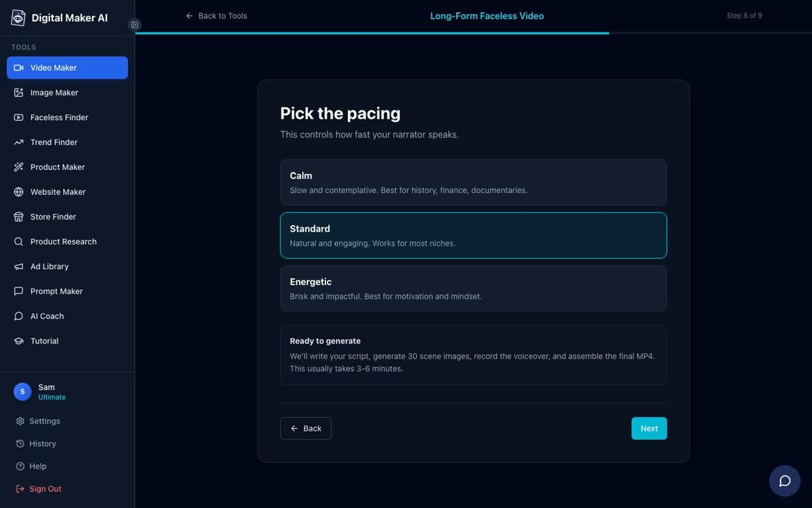812x508 pixels.
Task: Click the Trend Finder arrow icon
Action: tap(18, 142)
